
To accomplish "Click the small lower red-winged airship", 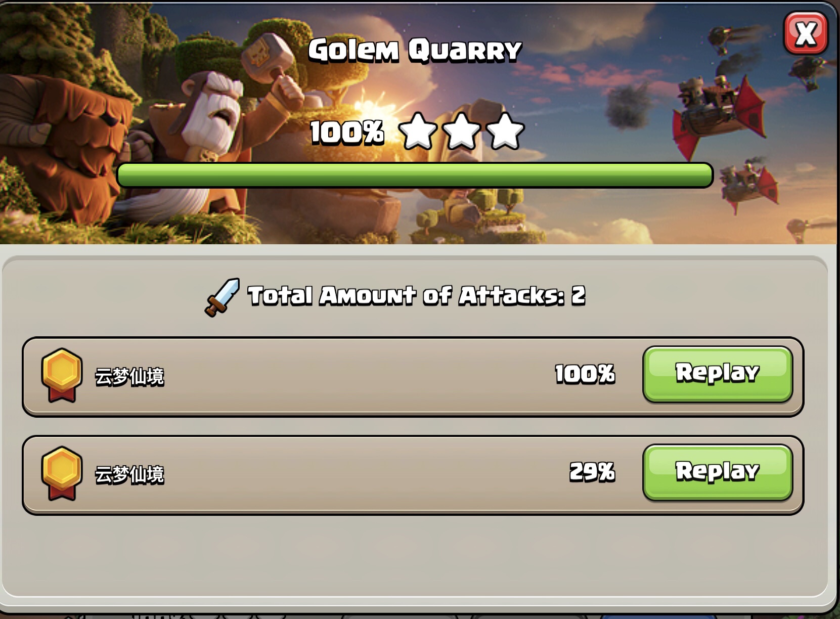I will tap(748, 183).
